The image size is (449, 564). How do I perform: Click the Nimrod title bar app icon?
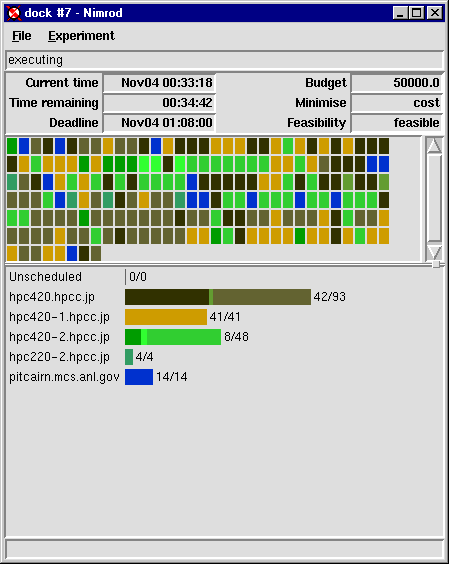pyautogui.click(x=14, y=13)
